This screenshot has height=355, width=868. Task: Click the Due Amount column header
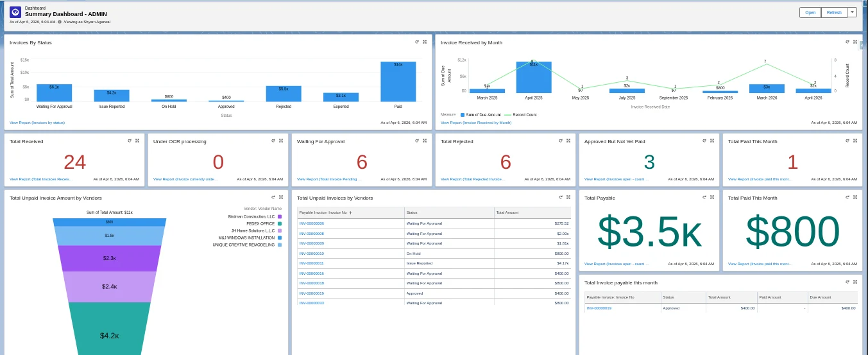(832, 297)
